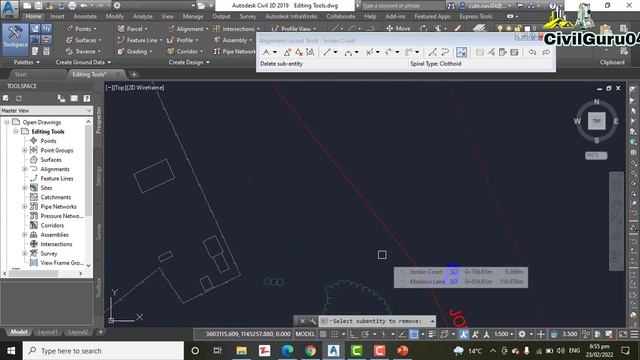Select the Delete PI tool
The width and height of the screenshot is (640, 360).
(x=299, y=52)
